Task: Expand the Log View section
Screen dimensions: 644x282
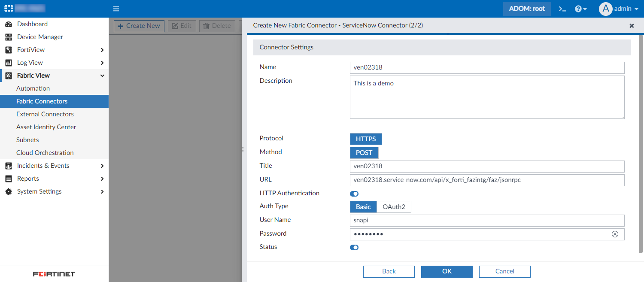Action: pos(102,63)
